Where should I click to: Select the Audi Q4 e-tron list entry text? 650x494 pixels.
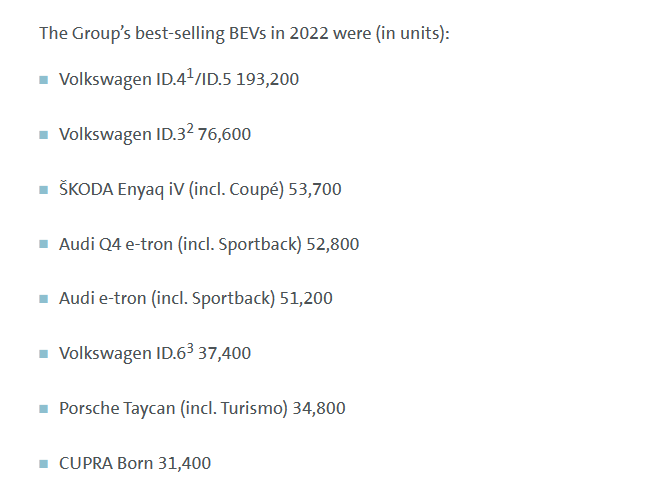coord(209,244)
